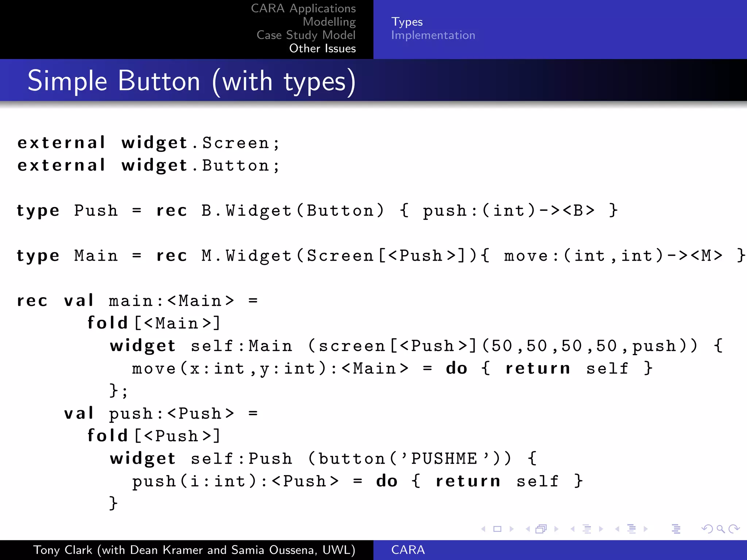Click the go-forward curved arrow icon
Screen dimensions: 747x560
734,529
